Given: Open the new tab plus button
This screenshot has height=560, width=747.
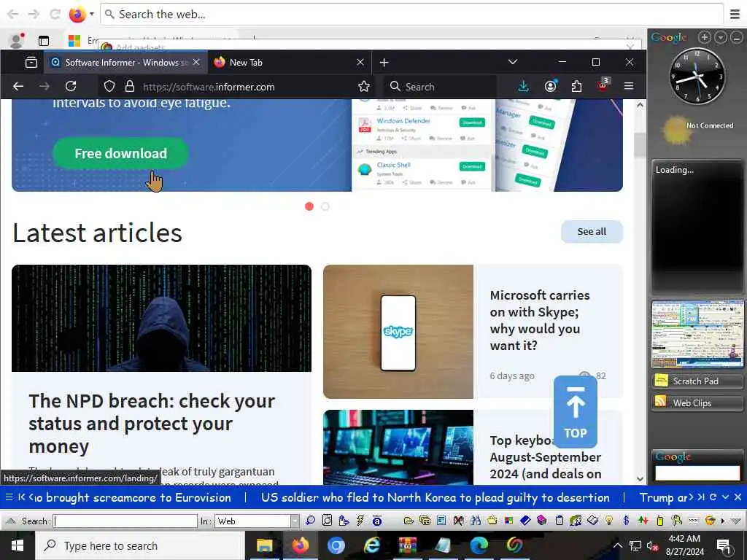Looking at the screenshot, I should click(384, 63).
